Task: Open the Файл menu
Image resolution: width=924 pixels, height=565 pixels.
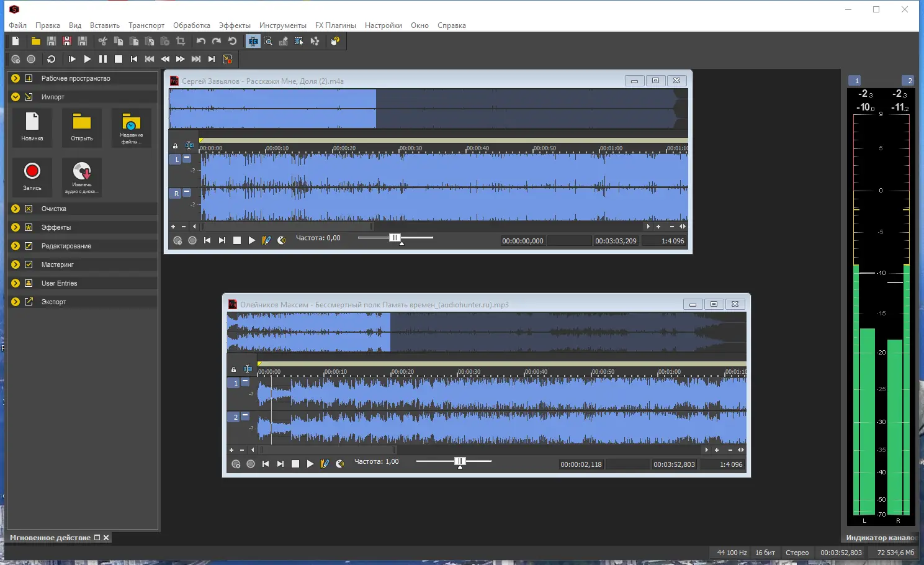Action: coord(18,25)
